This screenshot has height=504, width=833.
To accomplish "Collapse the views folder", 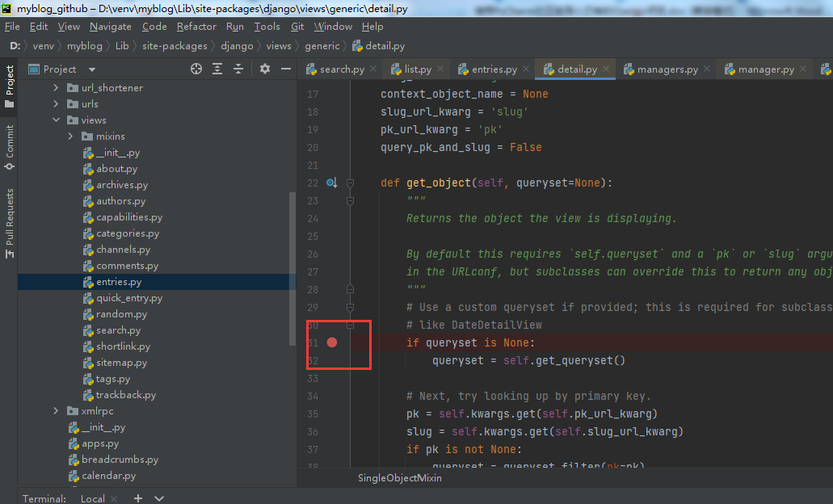I will [x=56, y=120].
